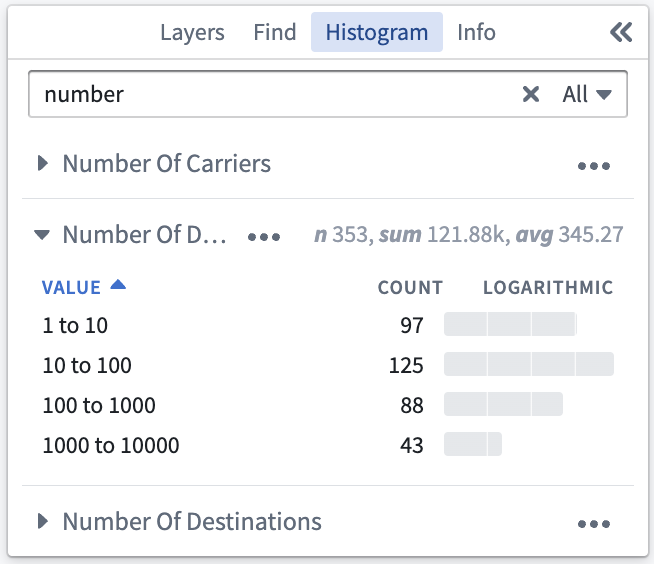Select the '1000 to 10000' histogram bar
This screenshot has height=564, width=654.
tap(473, 444)
